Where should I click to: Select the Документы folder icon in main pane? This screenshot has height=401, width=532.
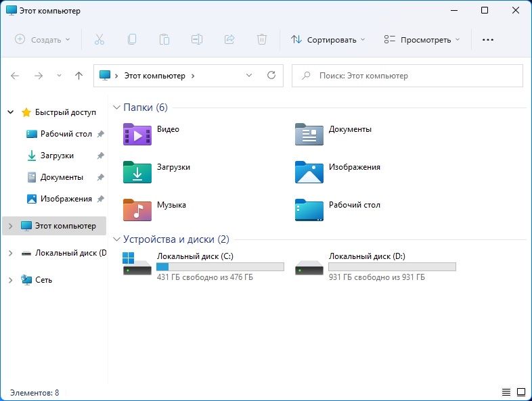click(309, 135)
